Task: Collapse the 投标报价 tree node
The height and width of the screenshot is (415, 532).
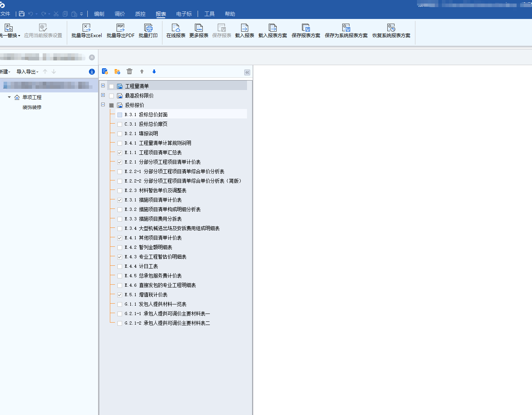Action: tap(103, 105)
